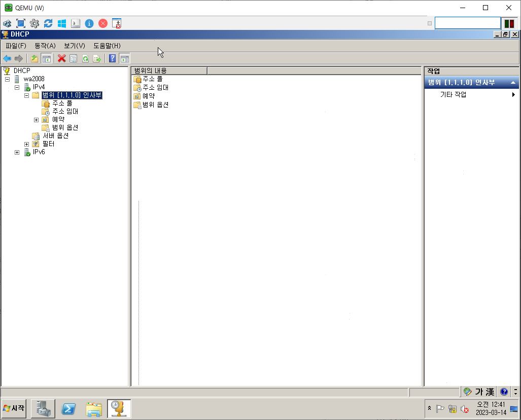
Task: Click the network tray icon
Action: tap(452, 409)
